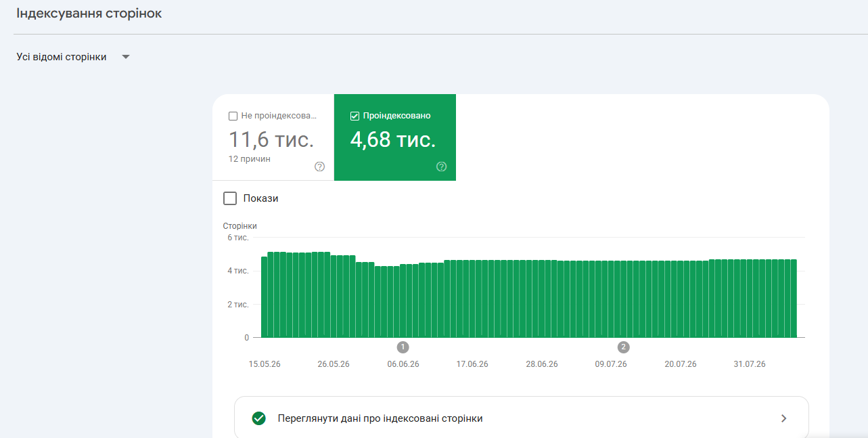Click the Індексування сторінок page heading
This screenshot has height=438, width=868.
[89, 14]
